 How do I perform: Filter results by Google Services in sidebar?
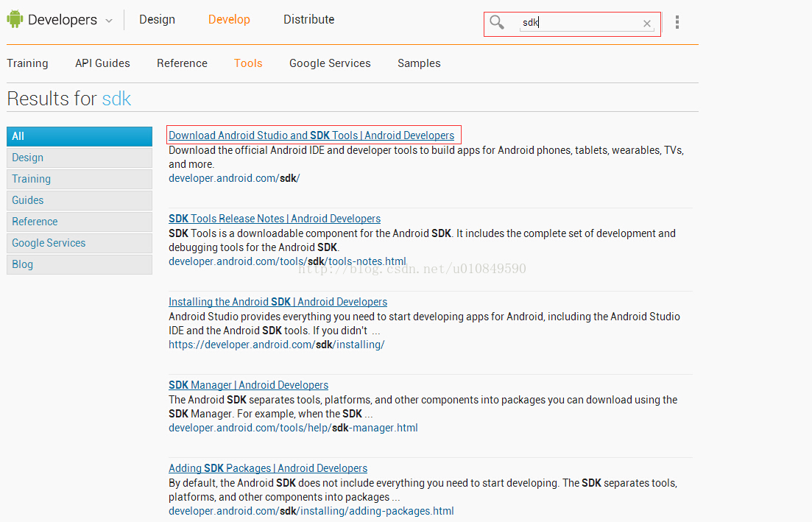coord(80,243)
